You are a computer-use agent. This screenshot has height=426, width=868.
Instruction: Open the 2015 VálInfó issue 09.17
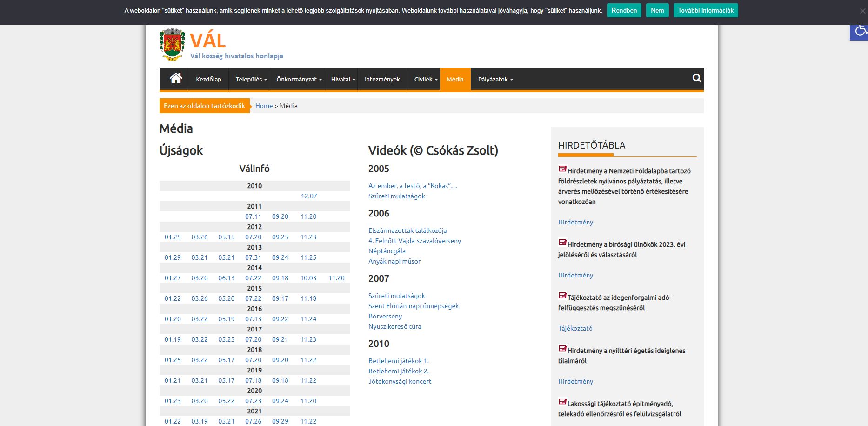(x=280, y=298)
